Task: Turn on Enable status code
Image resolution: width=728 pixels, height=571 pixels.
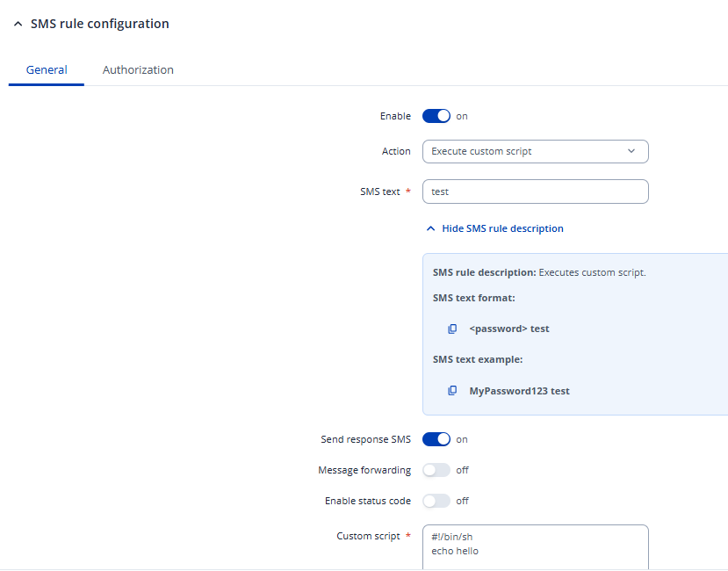Action: pyautogui.click(x=436, y=501)
